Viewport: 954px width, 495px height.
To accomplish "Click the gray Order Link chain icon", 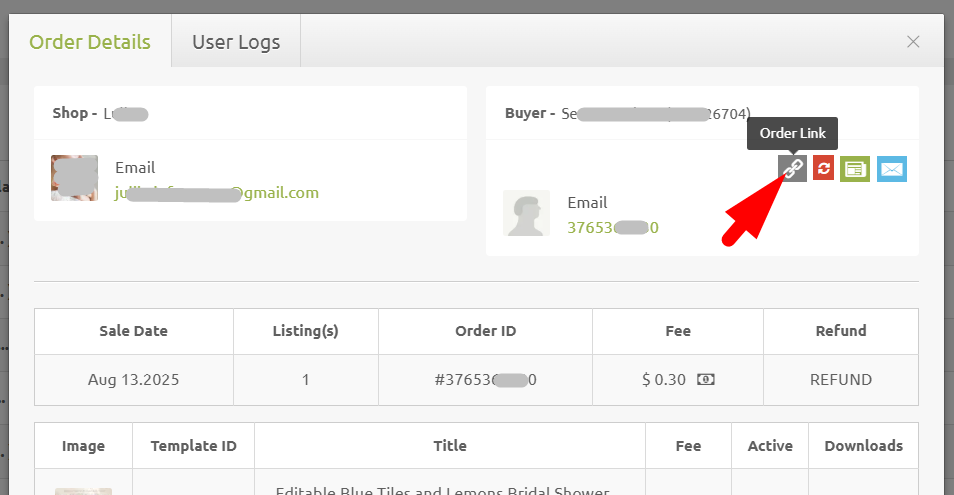I will click(792, 168).
